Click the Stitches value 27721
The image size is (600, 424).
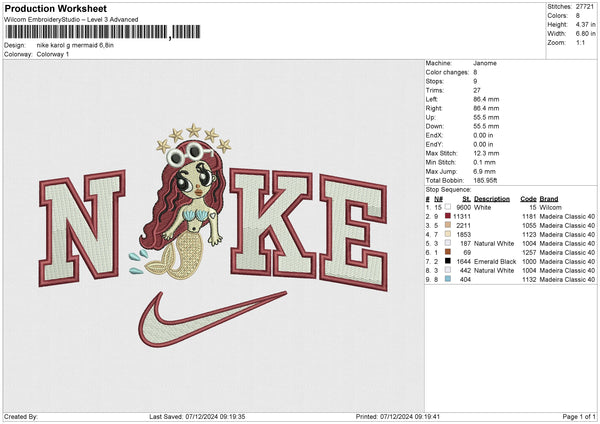pyautogui.click(x=585, y=7)
